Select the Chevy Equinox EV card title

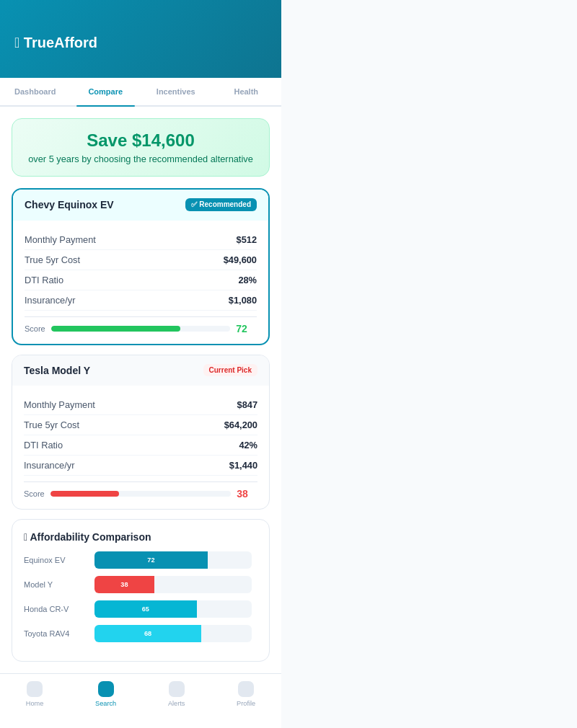pos(69,205)
